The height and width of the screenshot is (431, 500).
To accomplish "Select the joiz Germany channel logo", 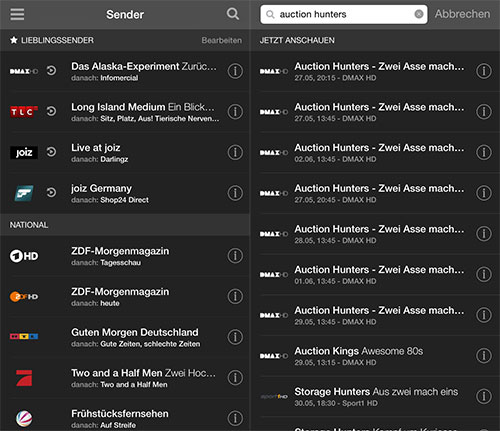I will coord(24,193).
